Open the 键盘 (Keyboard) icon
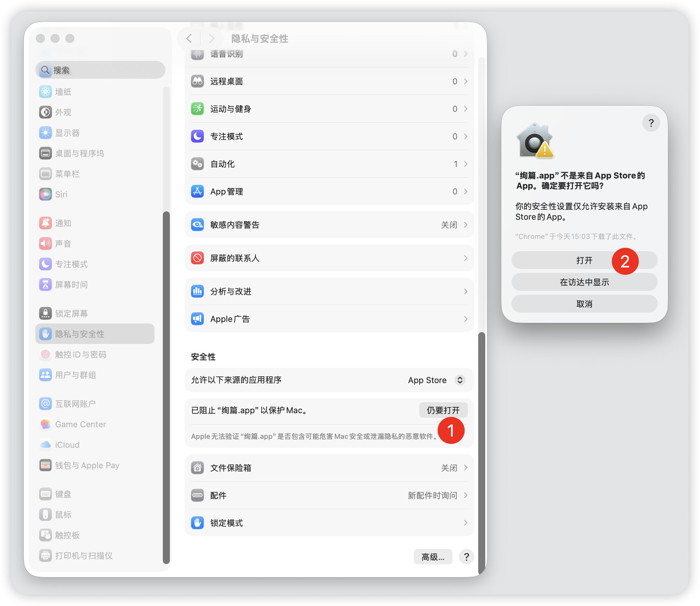This screenshot has height=606, width=700. point(46,494)
